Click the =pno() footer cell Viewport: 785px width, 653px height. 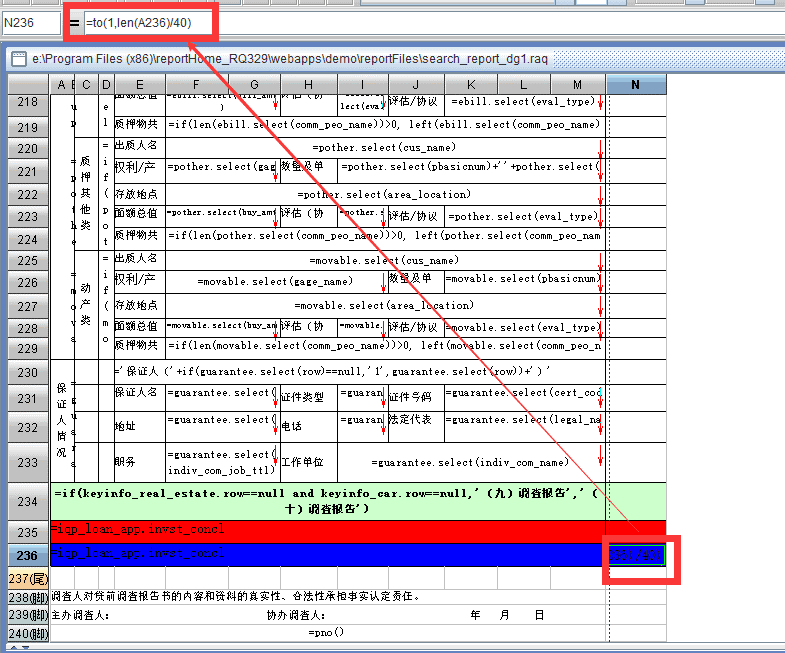pos(326,633)
